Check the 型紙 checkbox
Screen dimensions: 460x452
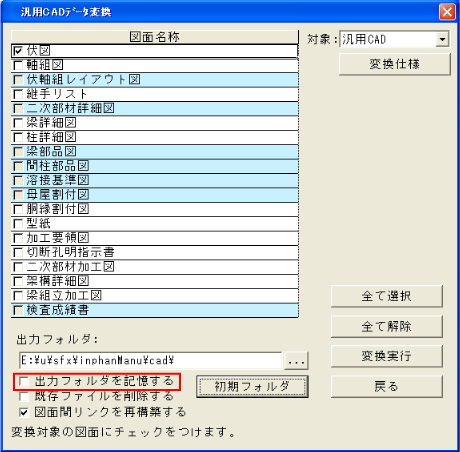pyautogui.click(x=18, y=223)
